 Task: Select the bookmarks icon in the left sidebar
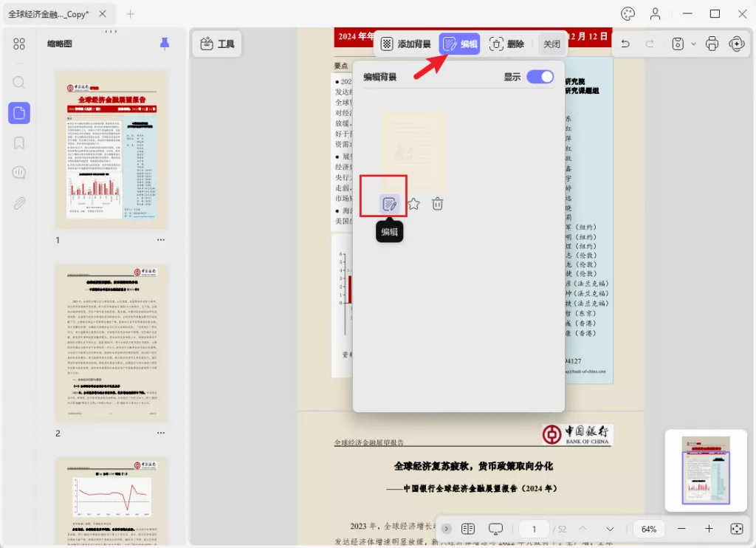point(19,143)
